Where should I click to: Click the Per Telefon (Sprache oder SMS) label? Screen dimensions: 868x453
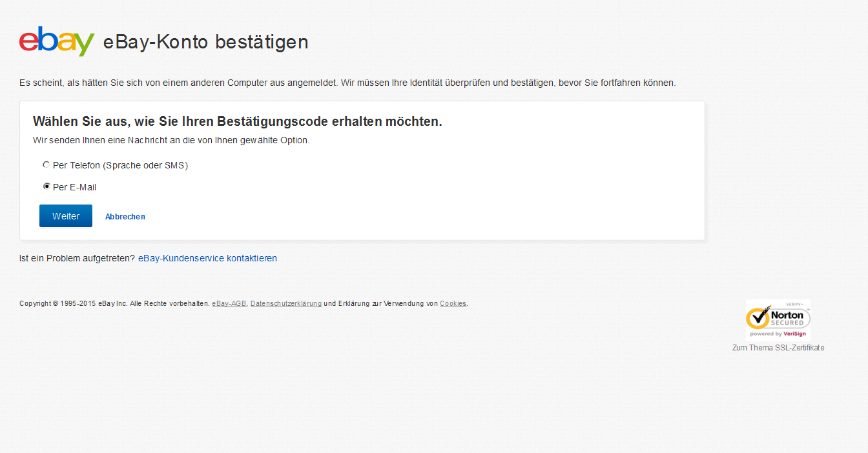point(120,165)
